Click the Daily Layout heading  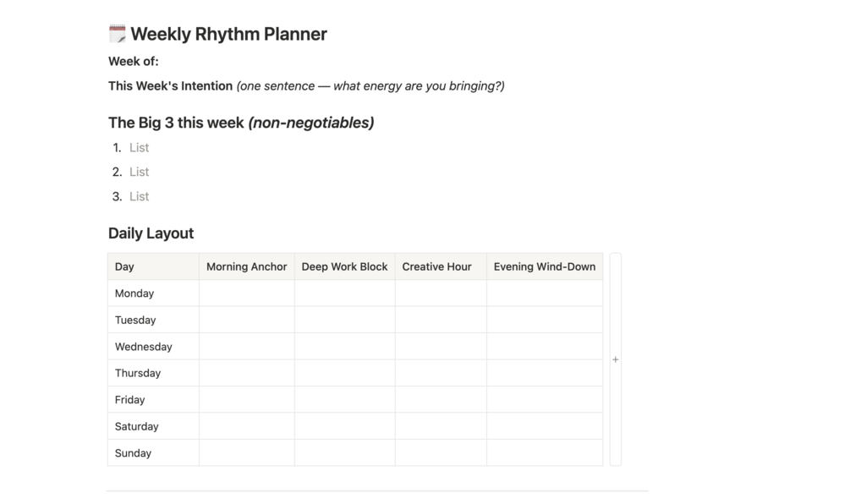click(151, 233)
